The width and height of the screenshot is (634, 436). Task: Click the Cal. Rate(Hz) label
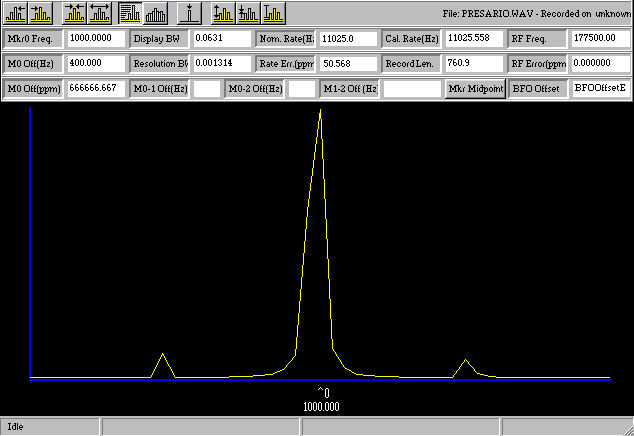coord(411,39)
